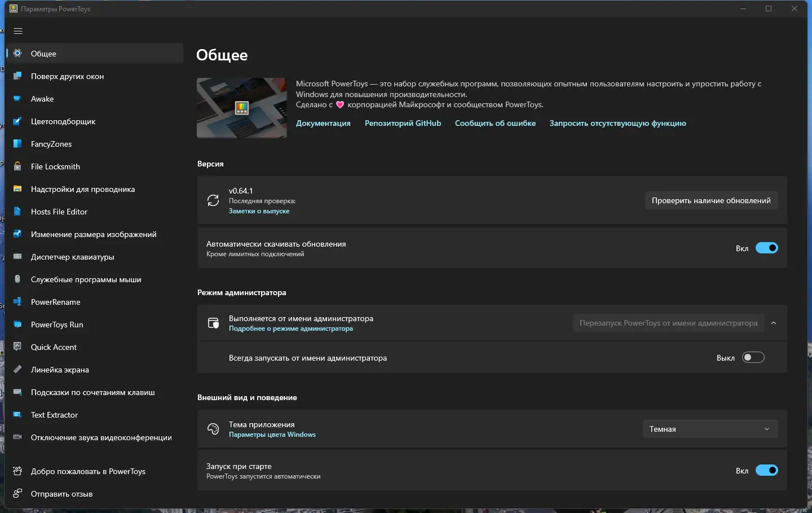
Task: Open the GitHub repository link
Action: coord(403,123)
